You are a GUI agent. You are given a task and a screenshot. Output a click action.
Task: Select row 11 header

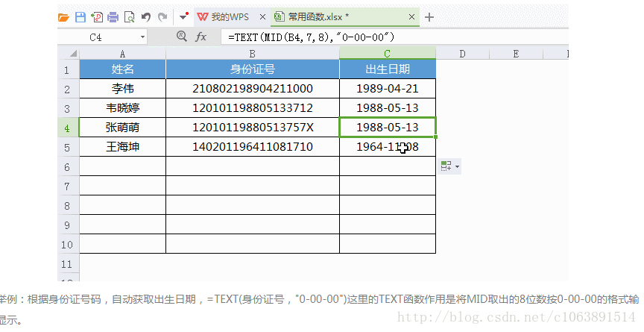(x=67, y=263)
